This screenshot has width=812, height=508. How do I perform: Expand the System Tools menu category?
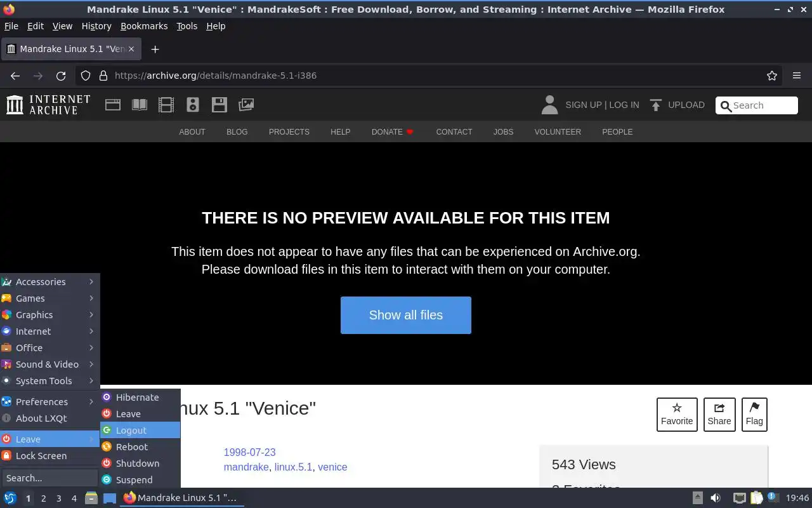tap(49, 381)
